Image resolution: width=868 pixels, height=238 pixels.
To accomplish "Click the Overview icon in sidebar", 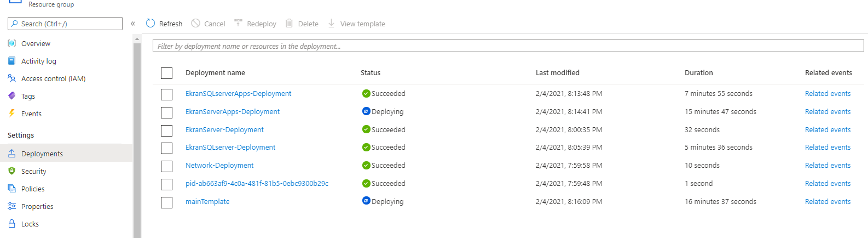I will (x=11, y=43).
